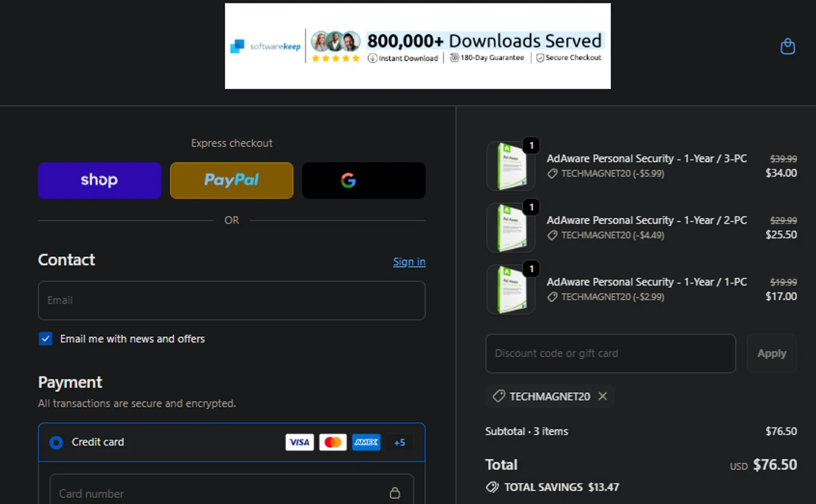Screen dimensions: 816x504
Task: Open the shopping bag cart icon
Action: coord(787,46)
